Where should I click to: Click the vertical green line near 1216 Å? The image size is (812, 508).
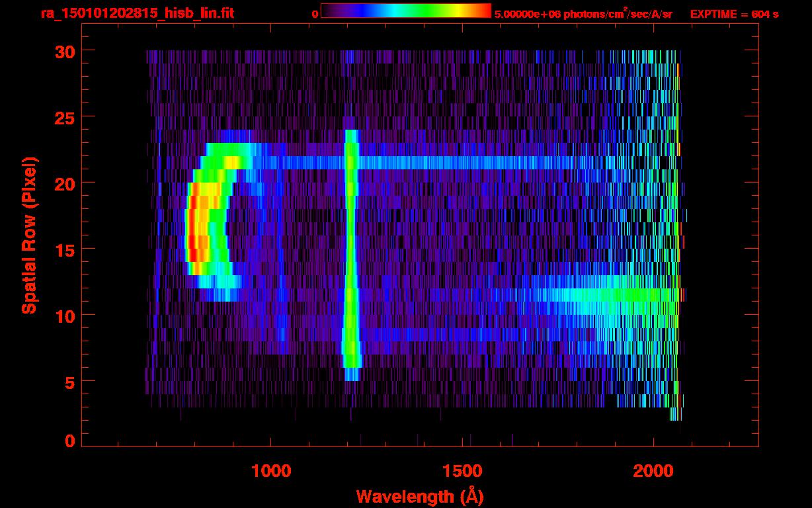[351, 255]
